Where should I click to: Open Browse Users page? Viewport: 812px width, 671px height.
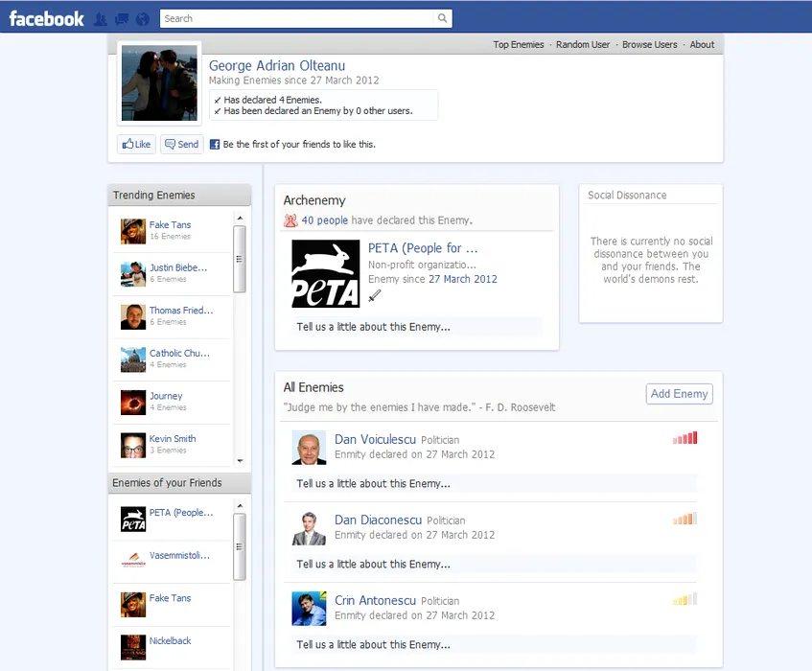coord(650,44)
